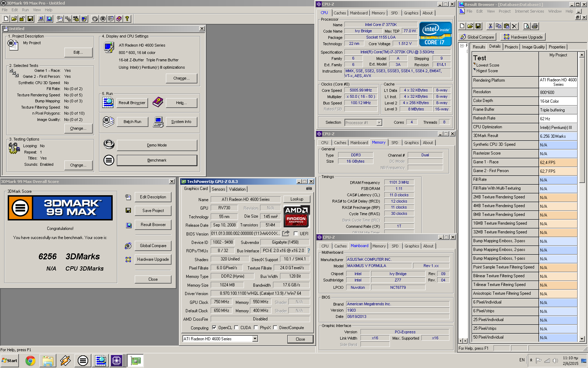The width and height of the screenshot is (588, 368).
Task: Click Print Preview icon in Result Browser toolbar
Action: tap(527, 26)
